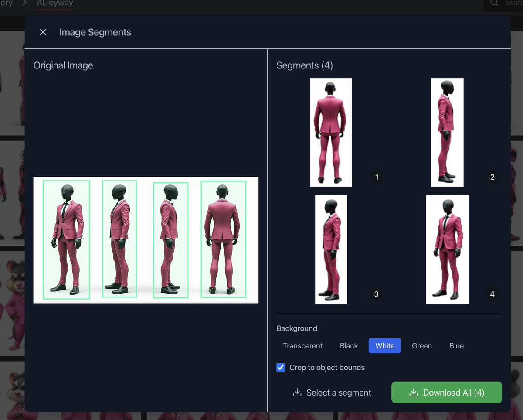Select the back-view segment thumbnail
This screenshot has width=523, height=420.
click(x=331, y=132)
